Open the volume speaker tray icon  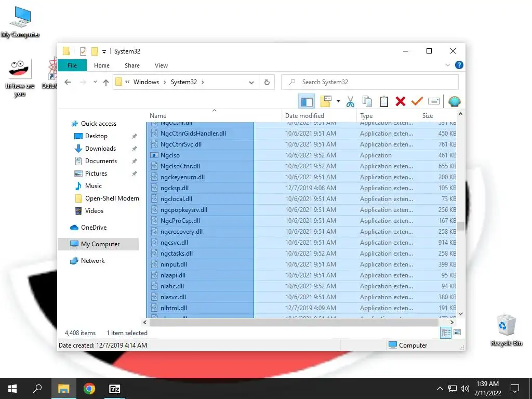465,389
